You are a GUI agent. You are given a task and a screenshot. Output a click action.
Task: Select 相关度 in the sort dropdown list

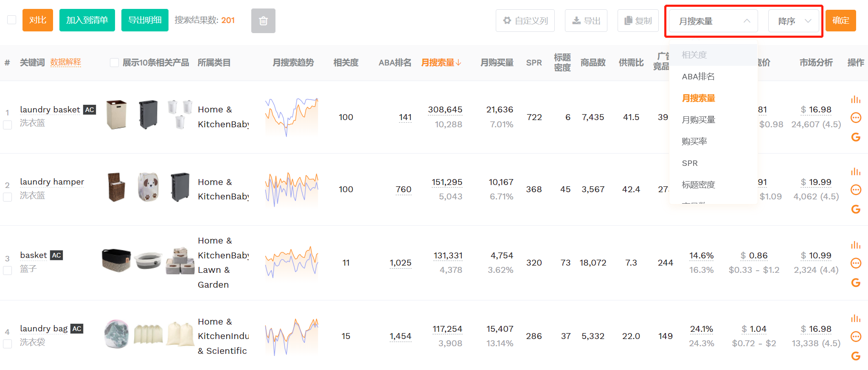(x=714, y=55)
